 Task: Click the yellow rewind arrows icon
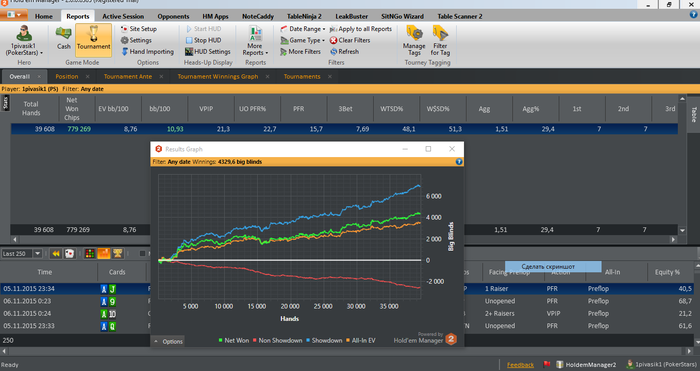coord(56,254)
